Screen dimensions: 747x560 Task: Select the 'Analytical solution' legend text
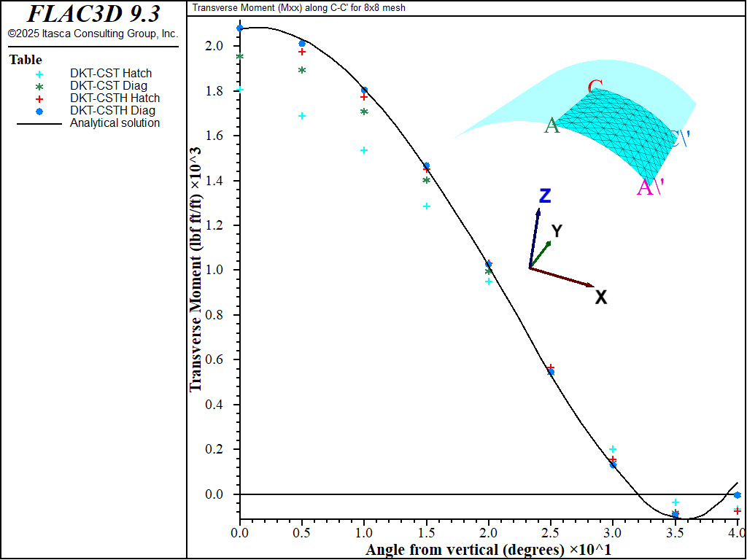point(115,123)
